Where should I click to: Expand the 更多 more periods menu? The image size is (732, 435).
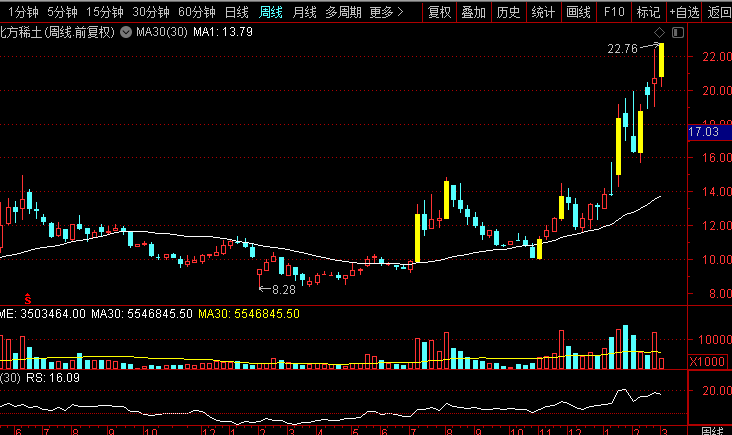[386, 12]
